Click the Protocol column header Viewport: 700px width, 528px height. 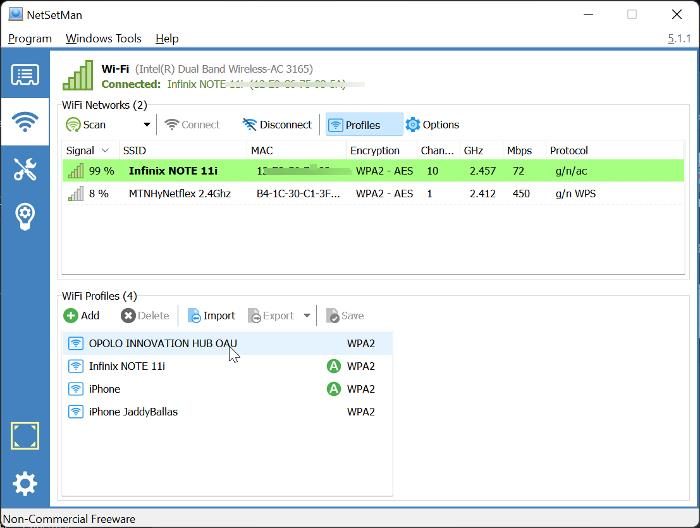[569, 150]
